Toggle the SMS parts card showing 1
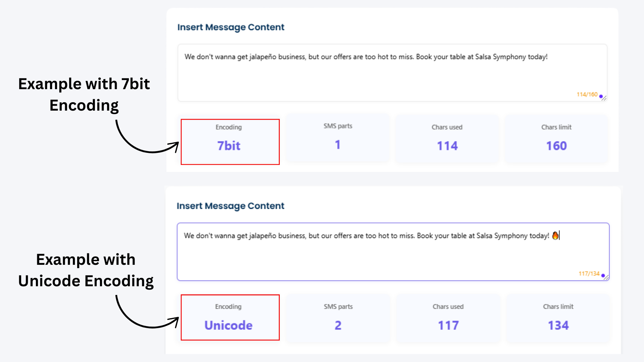Image resolution: width=644 pixels, height=362 pixels. [337, 139]
